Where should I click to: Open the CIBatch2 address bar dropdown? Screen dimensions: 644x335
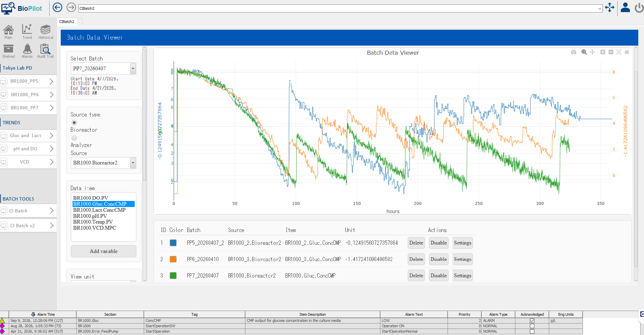[x=600, y=8]
